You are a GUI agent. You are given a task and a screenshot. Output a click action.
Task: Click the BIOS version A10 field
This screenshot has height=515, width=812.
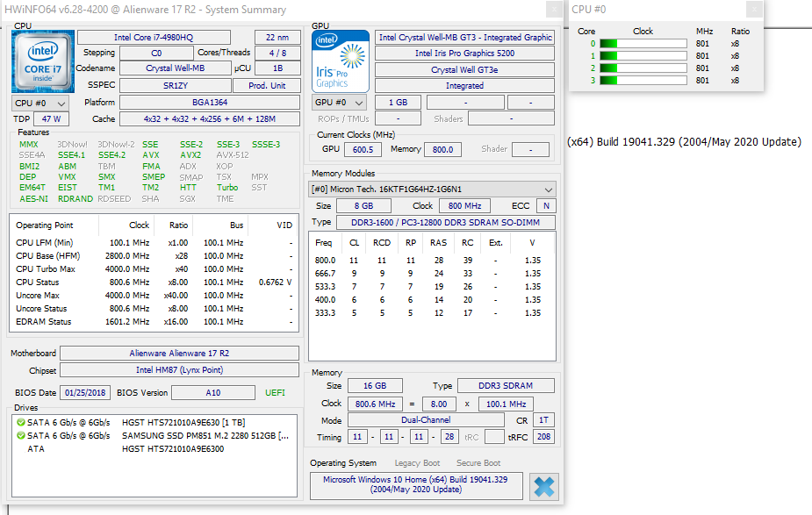213,393
